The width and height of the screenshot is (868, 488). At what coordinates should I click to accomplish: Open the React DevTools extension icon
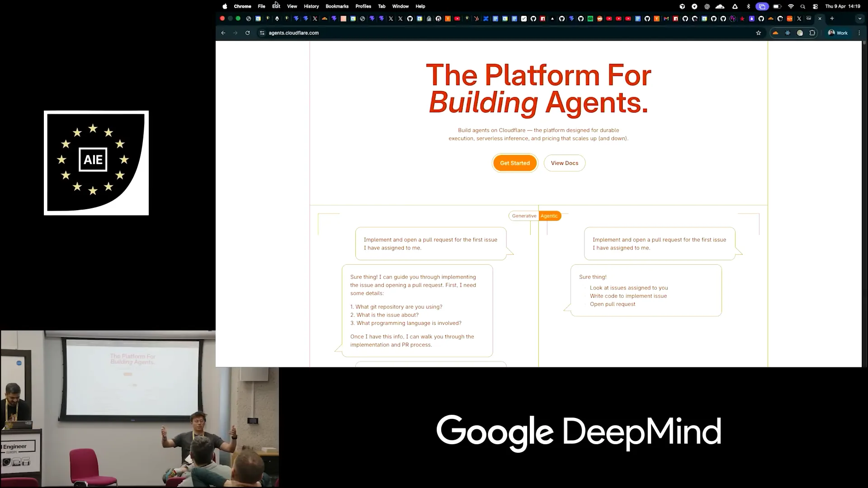pyautogui.click(x=788, y=33)
